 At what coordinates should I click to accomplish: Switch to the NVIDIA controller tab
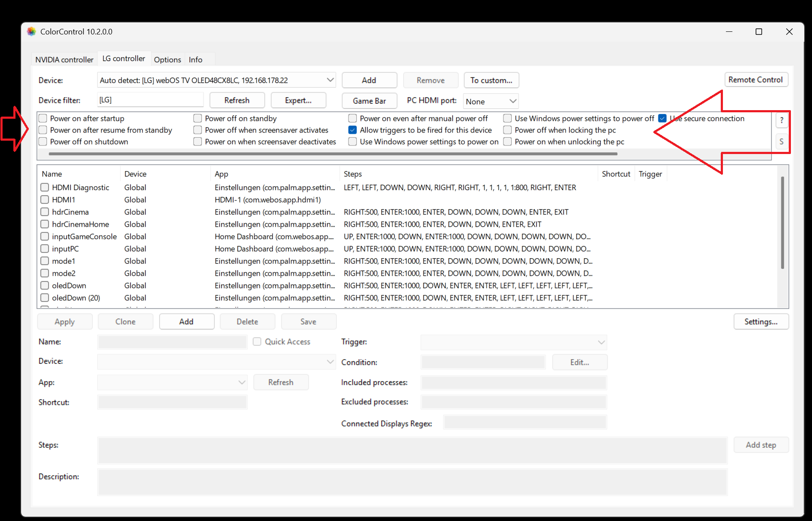pyautogui.click(x=64, y=59)
